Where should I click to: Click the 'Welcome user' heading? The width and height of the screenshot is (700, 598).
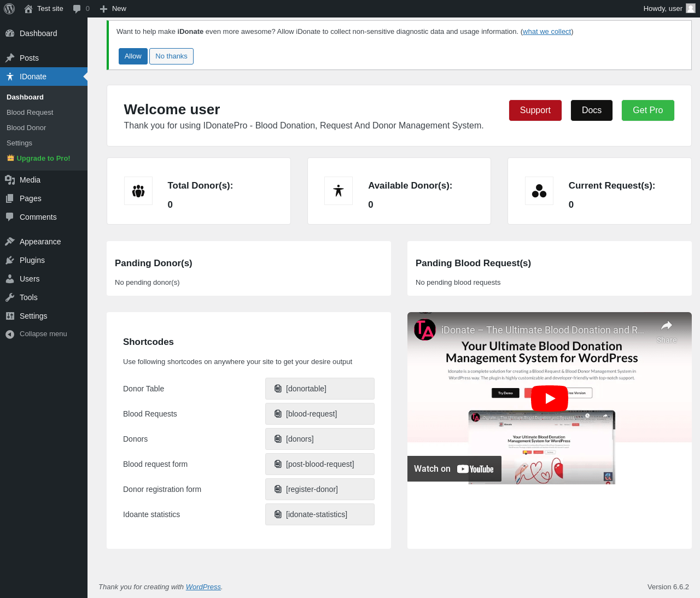click(x=172, y=109)
